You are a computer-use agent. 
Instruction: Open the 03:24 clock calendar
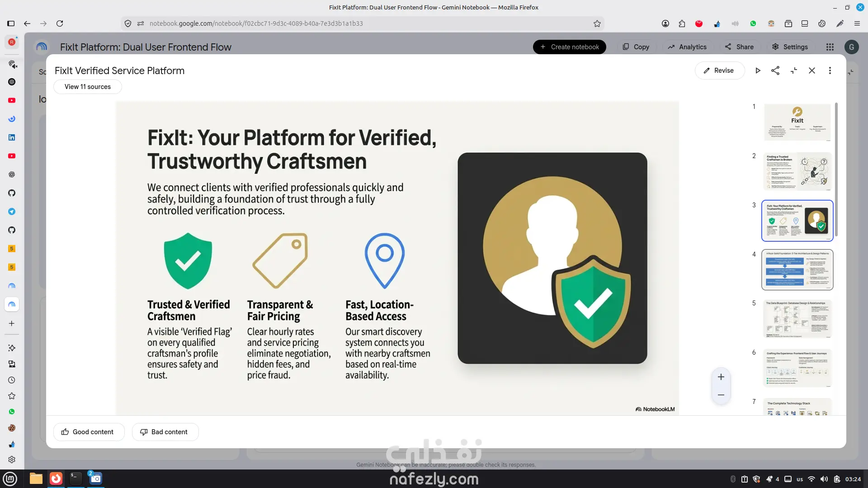853,479
